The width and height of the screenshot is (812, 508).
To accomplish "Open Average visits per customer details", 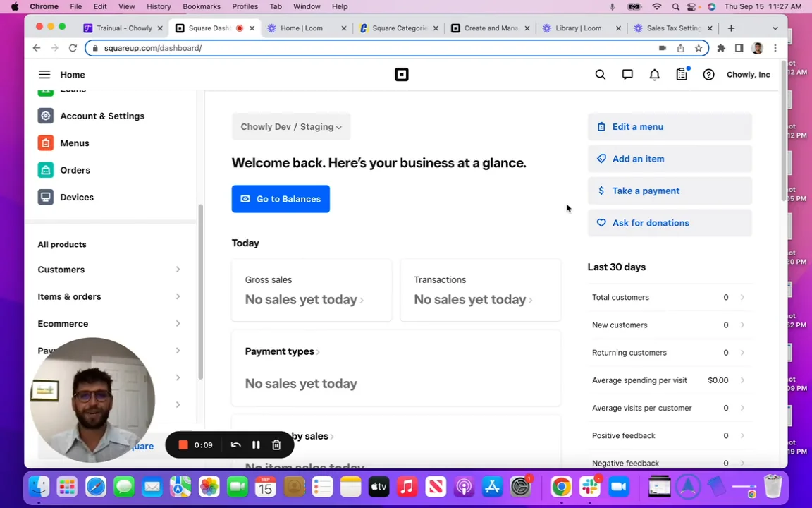I will click(669, 408).
